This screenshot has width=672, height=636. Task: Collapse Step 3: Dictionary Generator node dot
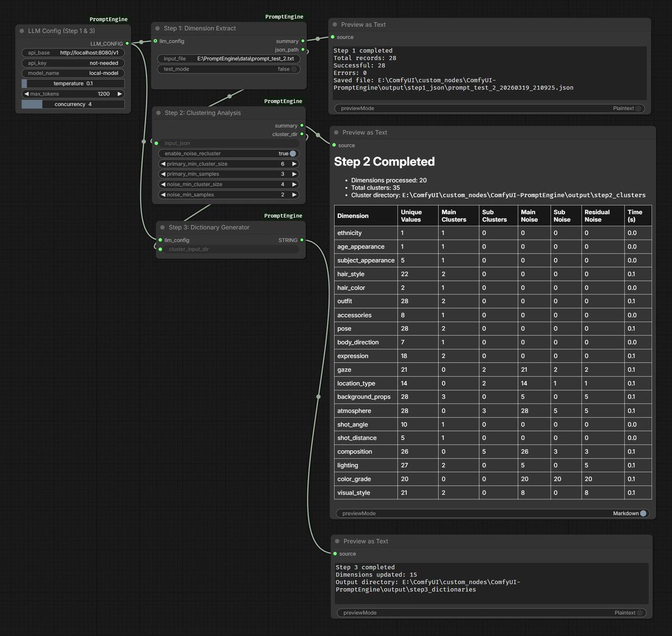pyautogui.click(x=163, y=228)
